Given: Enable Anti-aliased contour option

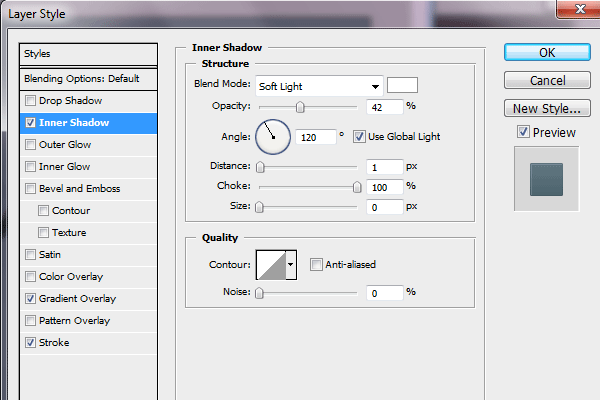Looking at the screenshot, I should click(316, 265).
